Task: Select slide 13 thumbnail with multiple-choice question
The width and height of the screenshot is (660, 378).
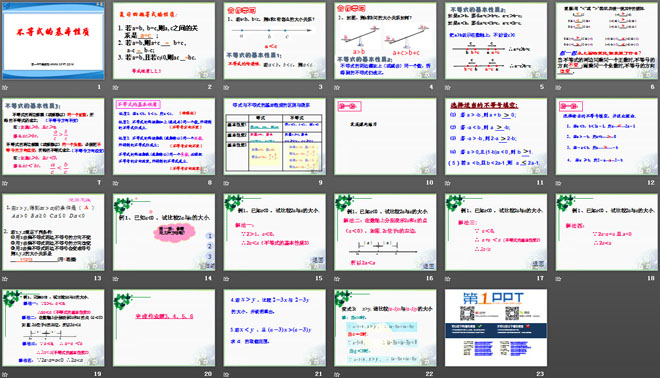Action: point(53,232)
